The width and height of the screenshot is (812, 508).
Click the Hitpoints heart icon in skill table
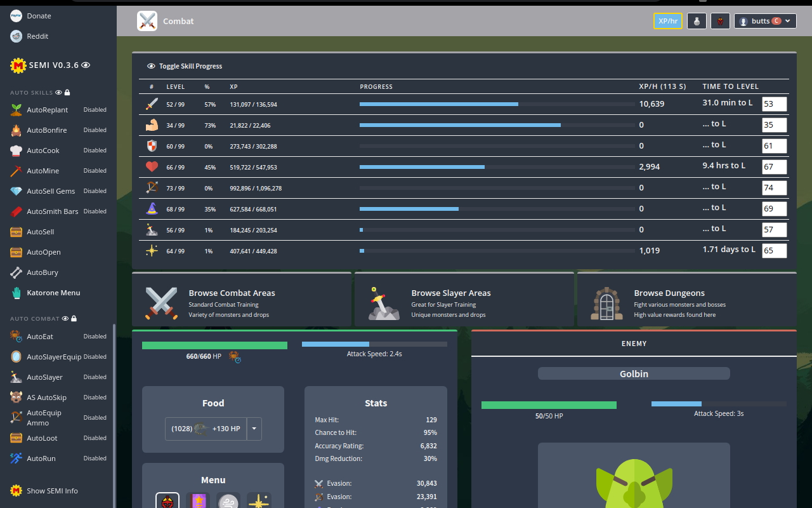[x=152, y=166]
